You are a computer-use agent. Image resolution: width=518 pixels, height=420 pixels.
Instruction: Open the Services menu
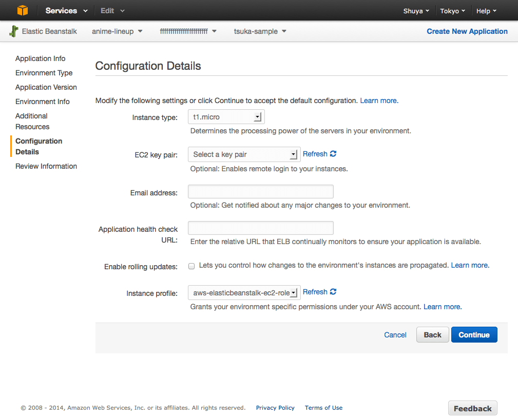point(66,11)
